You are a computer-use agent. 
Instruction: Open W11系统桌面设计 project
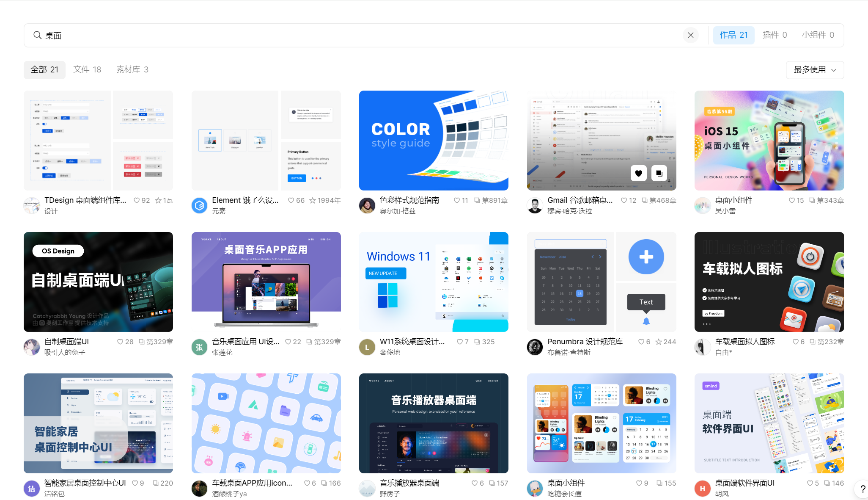coord(434,281)
